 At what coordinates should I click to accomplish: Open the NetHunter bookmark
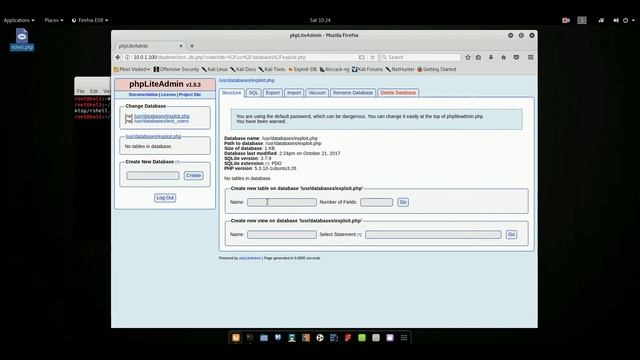tap(400, 69)
